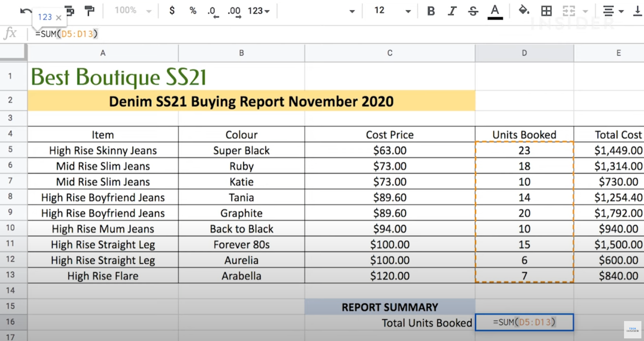
Task: Select the Katie colour cell
Action: click(241, 181)
